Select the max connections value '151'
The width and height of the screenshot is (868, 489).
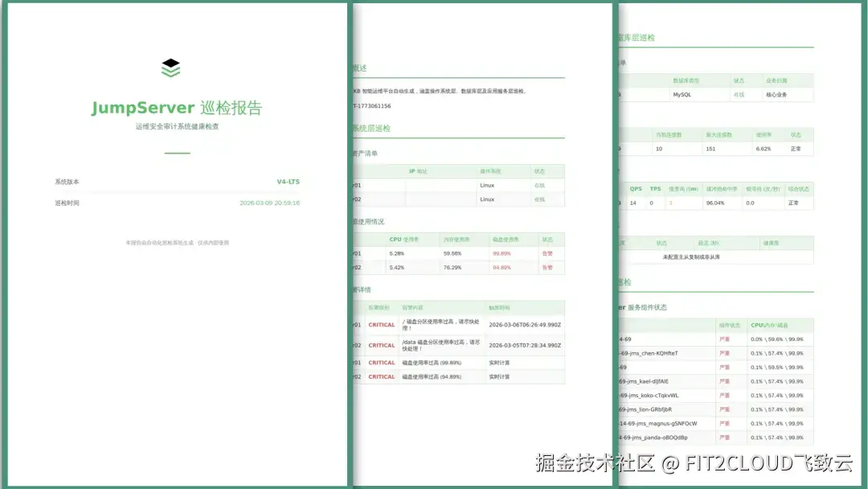pos(710,149)
